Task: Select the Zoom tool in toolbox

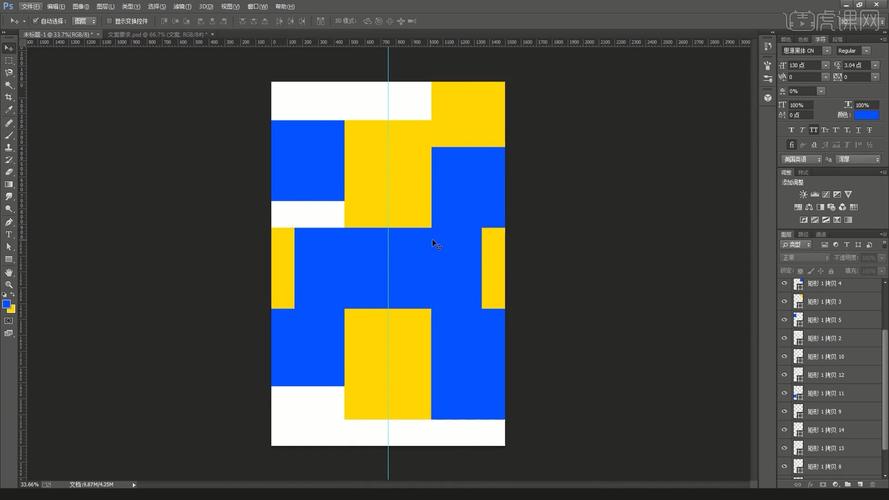Action: coord(9,284)
